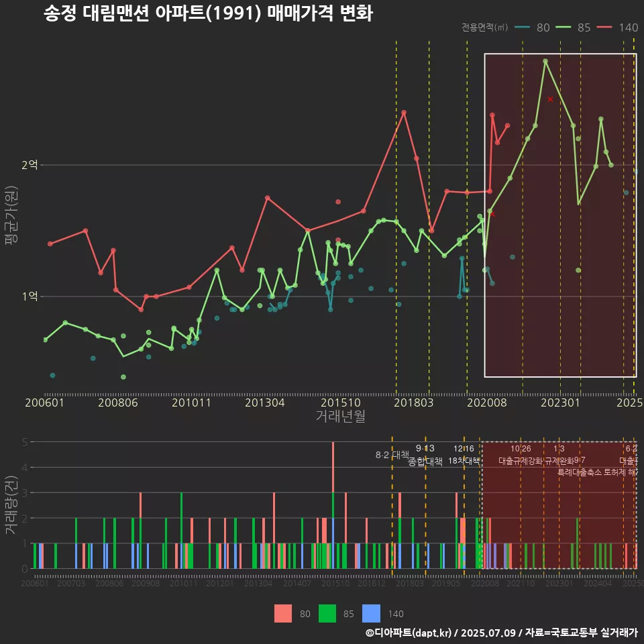The image size is (644, 644).
Task: Click the 2억 label on price axis
Action: click(x=30, y=165)
